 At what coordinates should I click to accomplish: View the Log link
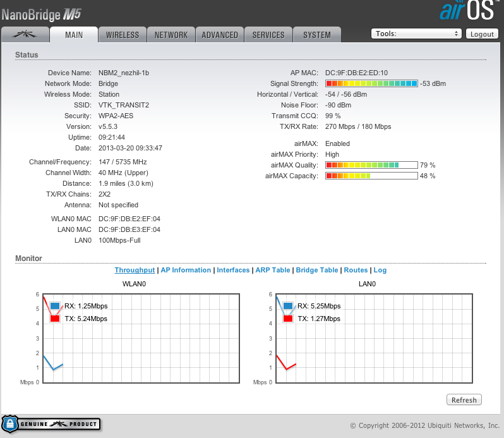[380, 270]
